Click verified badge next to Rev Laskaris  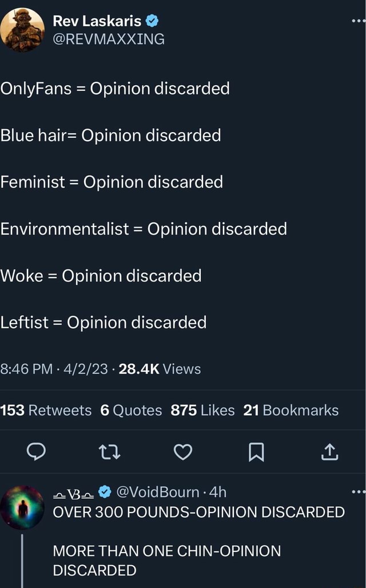[152, 22]
